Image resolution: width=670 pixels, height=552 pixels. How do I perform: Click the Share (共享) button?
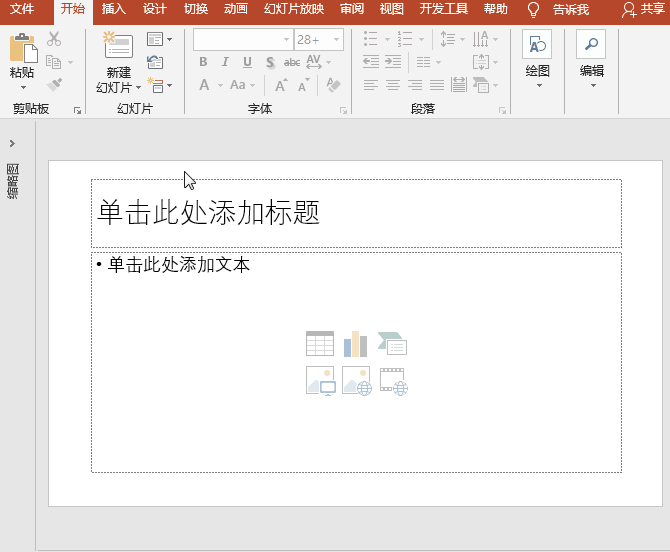click(x=643, y=9)
